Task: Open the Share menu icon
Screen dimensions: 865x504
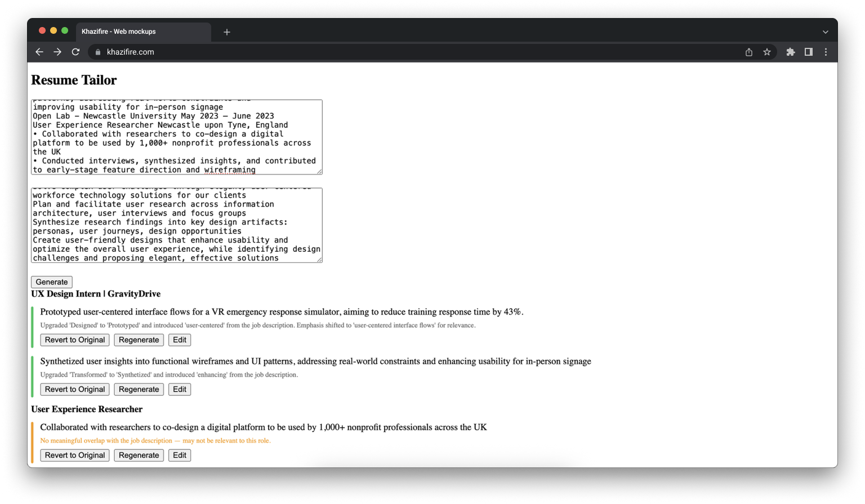Action: point(748,51)
